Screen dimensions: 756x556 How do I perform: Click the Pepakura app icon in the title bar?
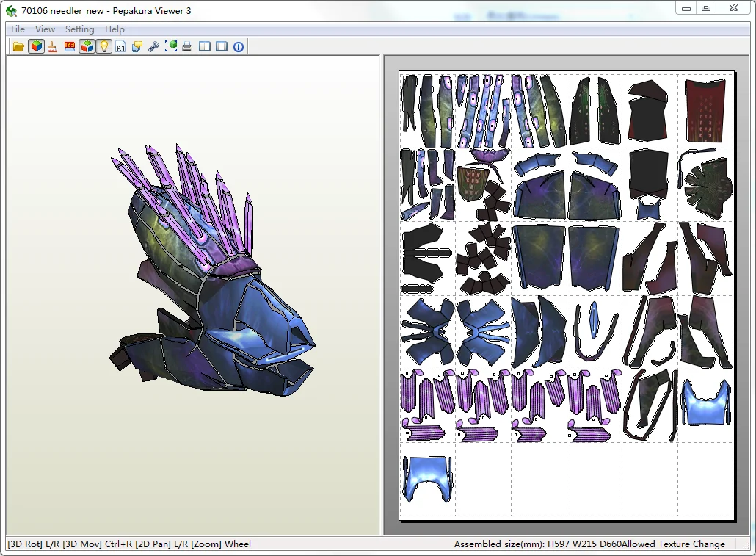click(x=11, y=10)
